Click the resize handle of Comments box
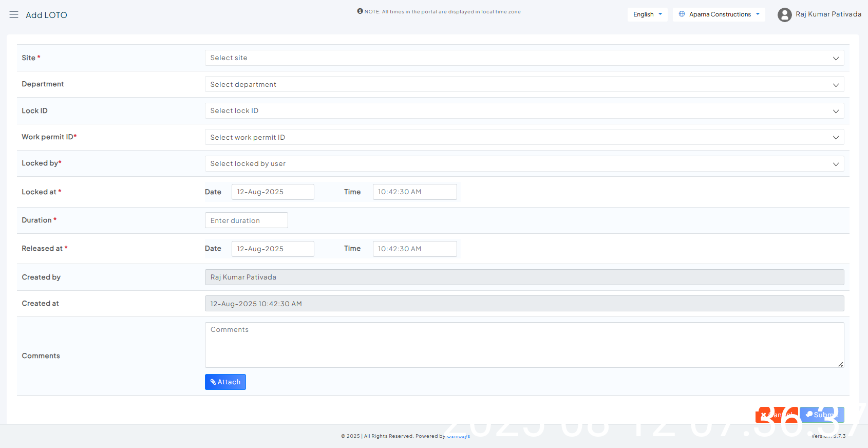This screenshot has width=868, height=448. click(840, 364)
